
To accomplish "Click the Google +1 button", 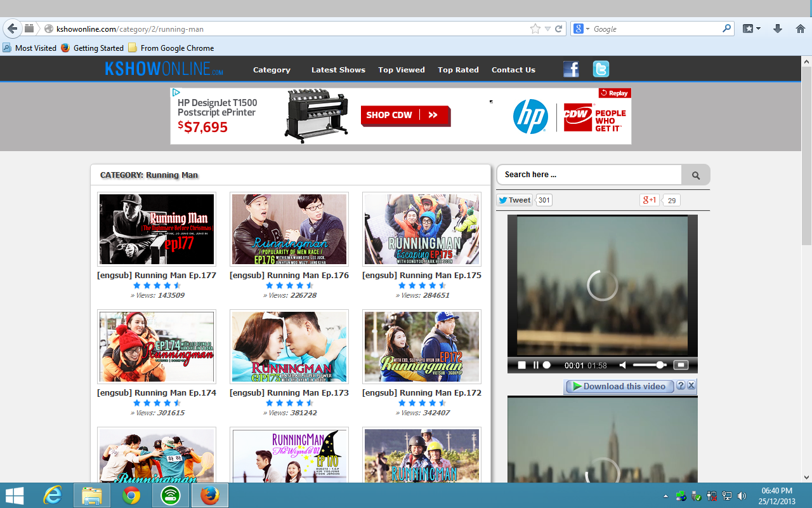I will click(x=650, y=200).
